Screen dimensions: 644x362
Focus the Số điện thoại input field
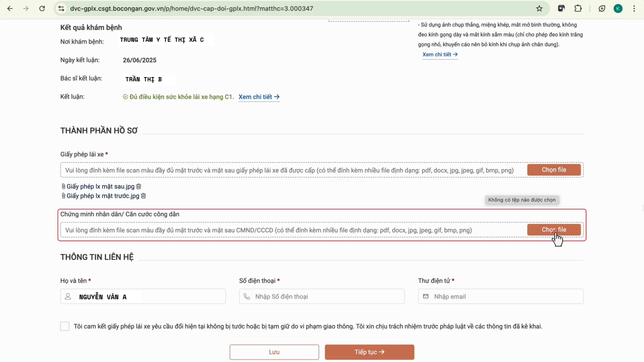[x=322, y=297]
